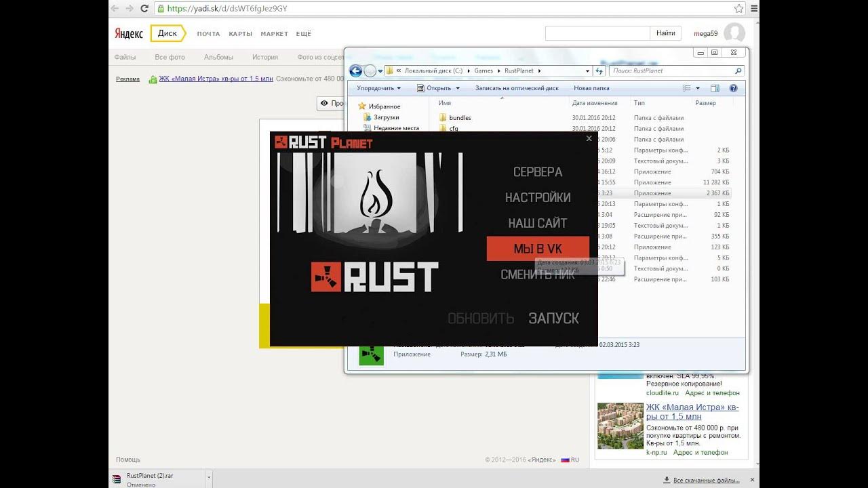This screenshot has height=488, width=868.
Task: Expand the arrow after Games in address path
Action: point(498,70)
